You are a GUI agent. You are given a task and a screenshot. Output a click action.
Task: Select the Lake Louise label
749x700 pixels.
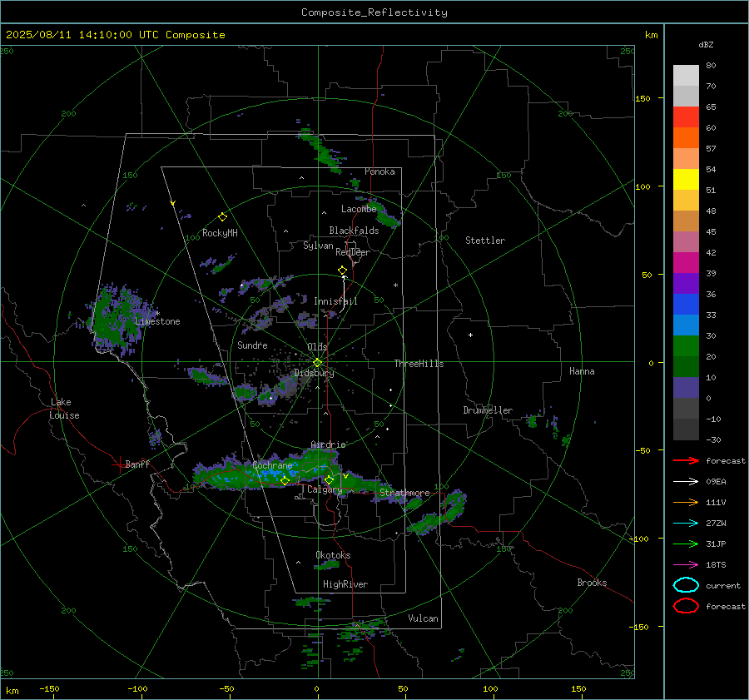click(64, 409)
